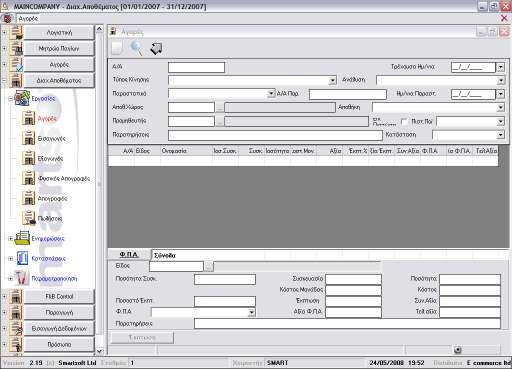Collapse the Εργασίες tree node
This screenshot has width=512, height=369.
click(10, 99)
